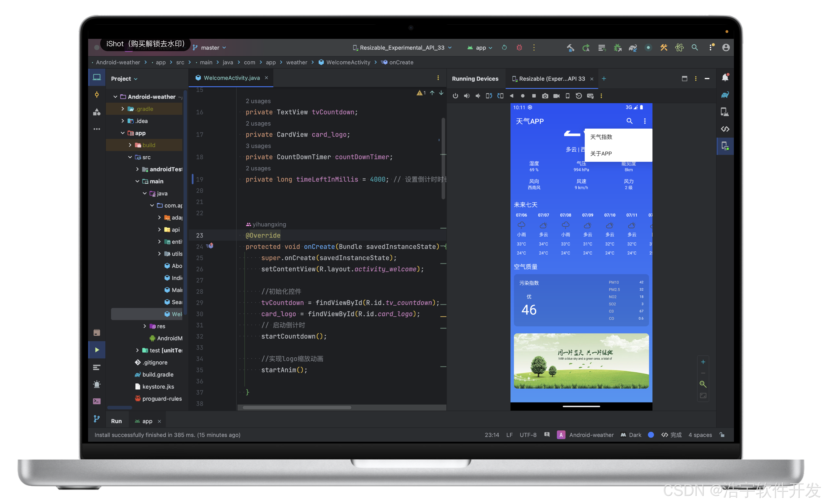The height and width of the screenshot is (504, 822).
Task: Toggle the blue circle indicator in status bar
Action: point(651,435)
